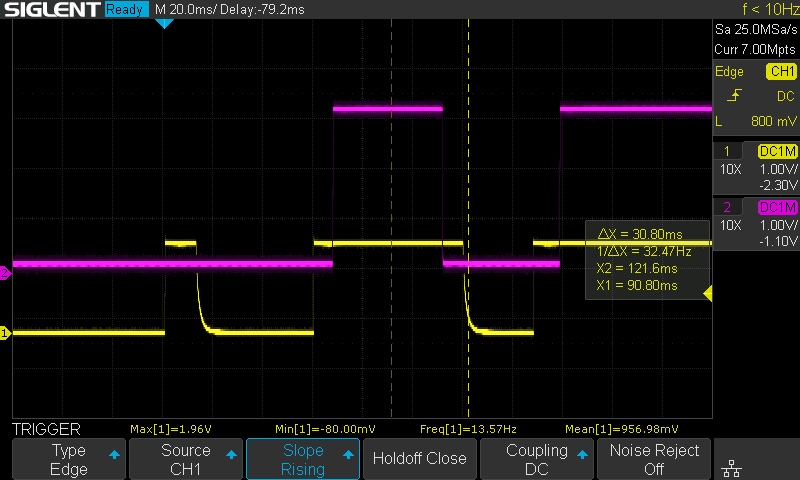The image size is (800, 480).
Task: Toggle Noise Reject Off
Action: (x=654, y=459)
